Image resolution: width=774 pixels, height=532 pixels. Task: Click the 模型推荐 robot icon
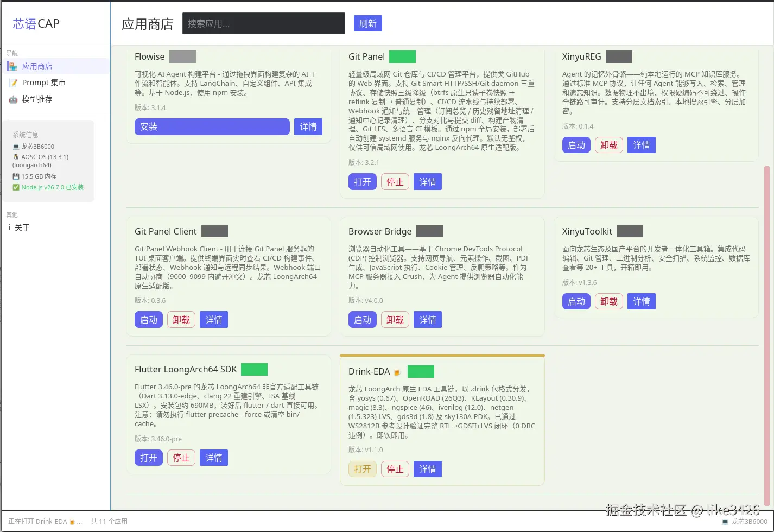coord(13,99)
